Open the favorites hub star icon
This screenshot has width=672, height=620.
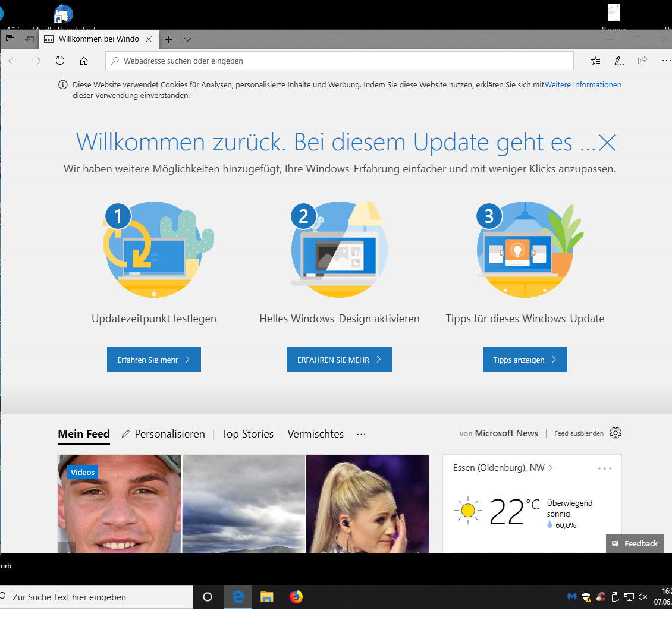(595, 61)
